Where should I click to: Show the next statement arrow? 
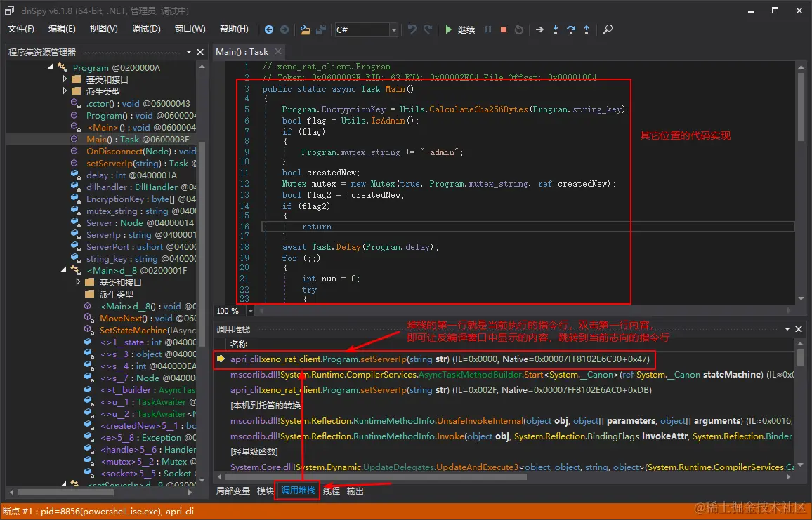539,29
